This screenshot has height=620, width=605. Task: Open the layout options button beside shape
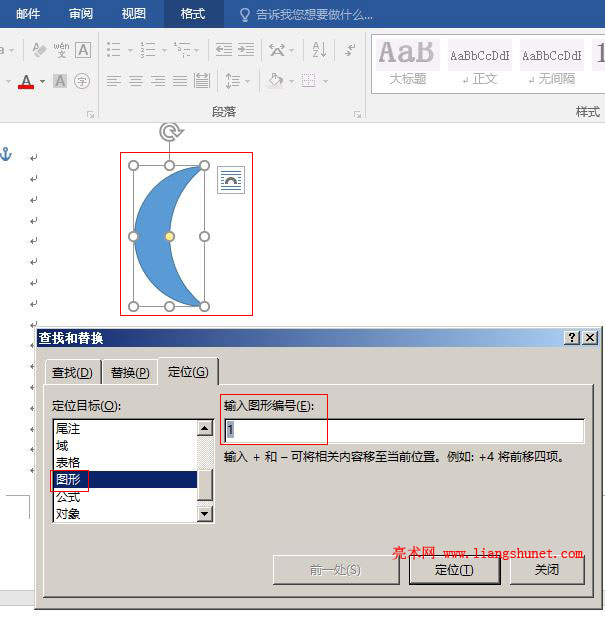point(231,180)
